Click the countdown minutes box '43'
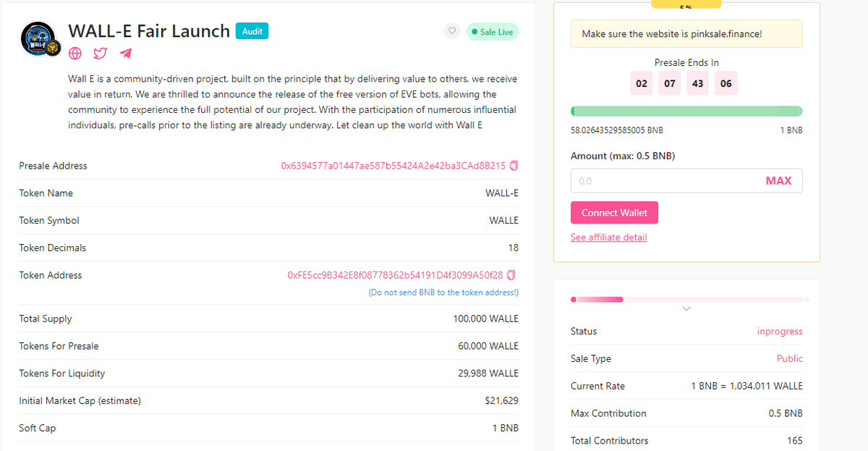868x451 pixels. (x=697, y=83)
